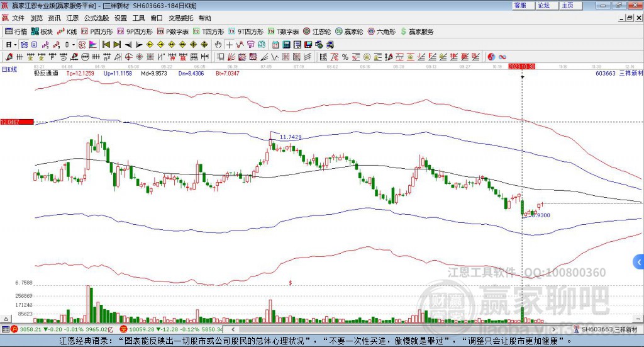
Task: Click the Tp=12.1259 indicator value
Action: [x=80, y=73]
